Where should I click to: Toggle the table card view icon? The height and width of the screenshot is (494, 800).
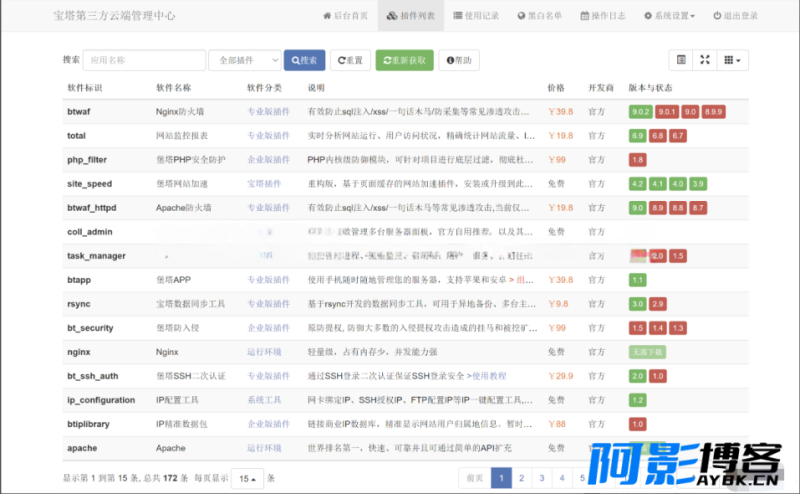pyautogui.click(x=681, y=60)
